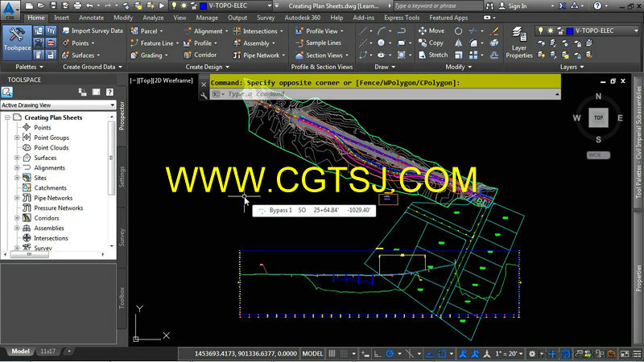Select Pressure Networks in the tree

point(58,208)
